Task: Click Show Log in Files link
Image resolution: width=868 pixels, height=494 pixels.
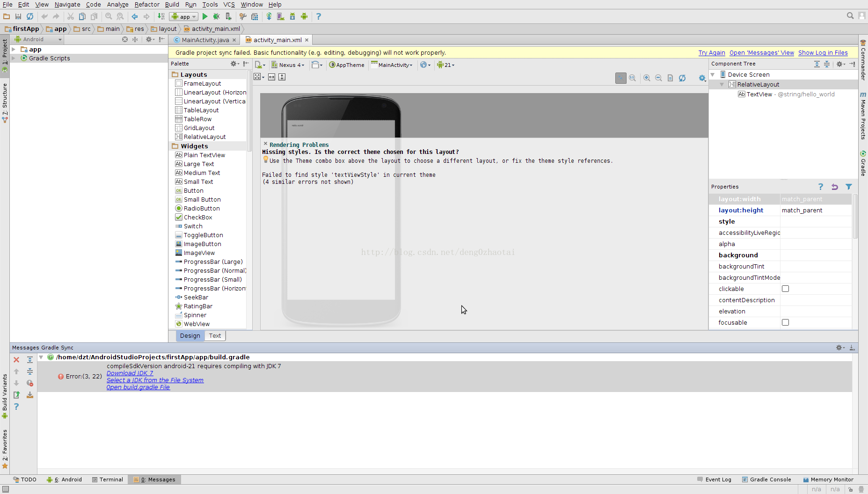Action: [x=823, y=52]
